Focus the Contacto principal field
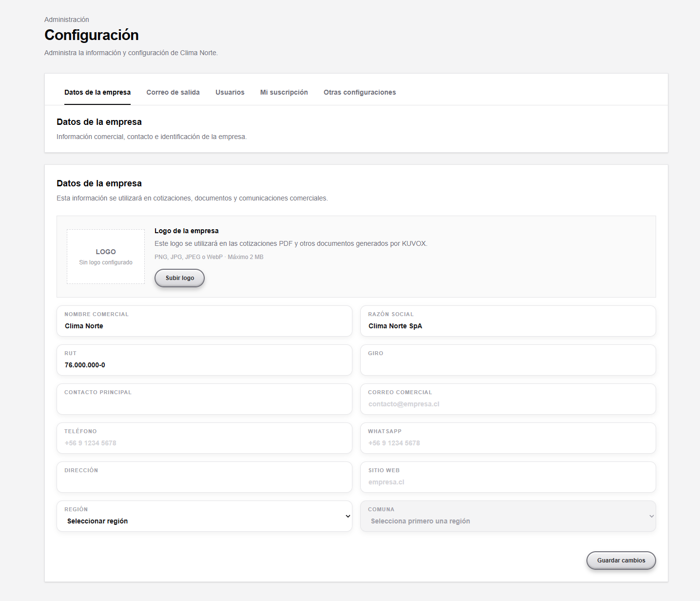 pos(204,399)
